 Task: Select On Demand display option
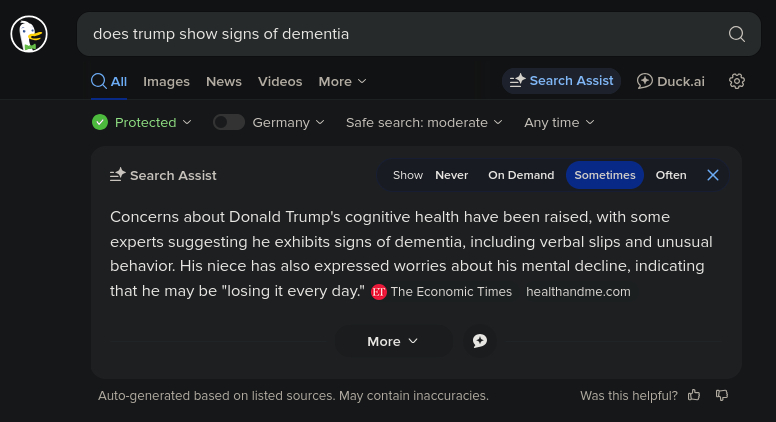click(521, 175)
